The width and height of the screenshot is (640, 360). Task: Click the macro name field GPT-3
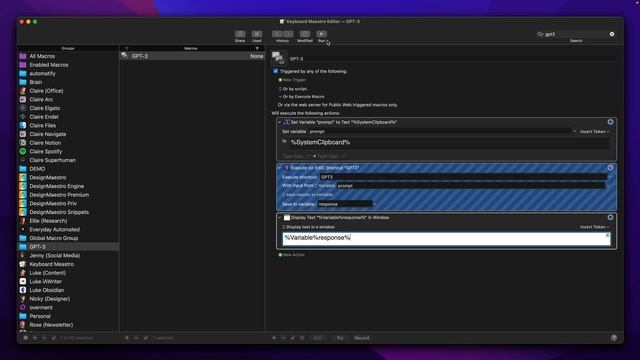(452, 59)
